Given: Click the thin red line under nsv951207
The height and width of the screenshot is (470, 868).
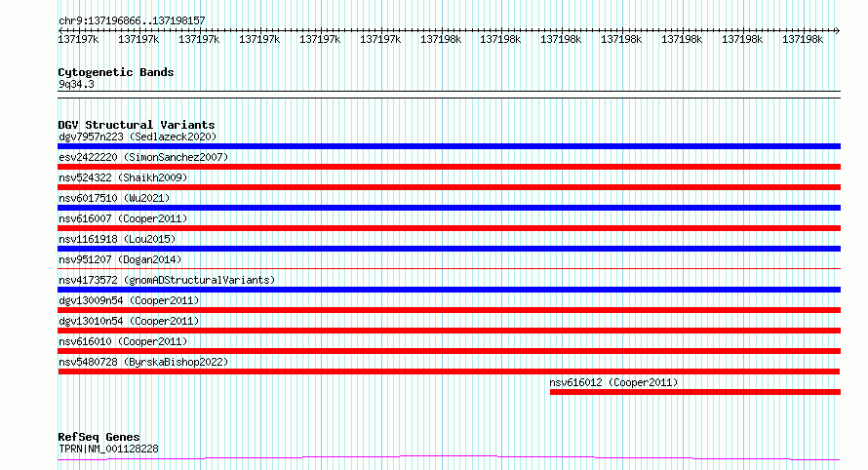Looking at the screenshot, I should coord(449,269).
